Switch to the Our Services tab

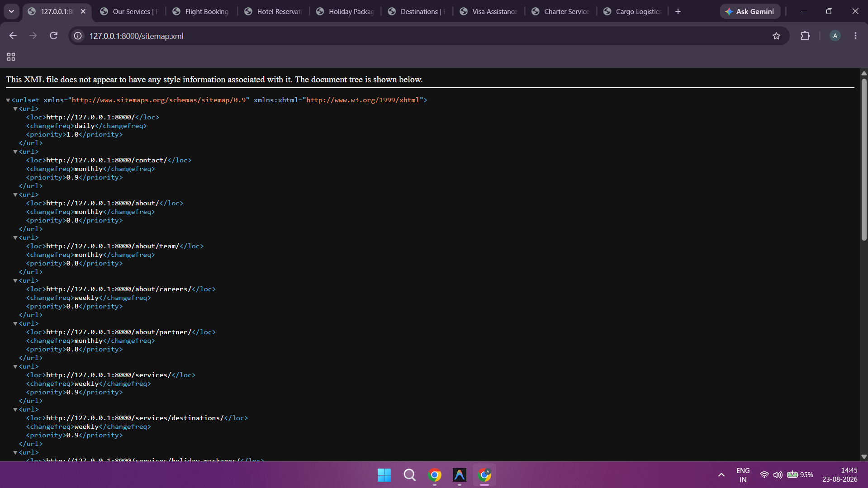click(130, 11)
